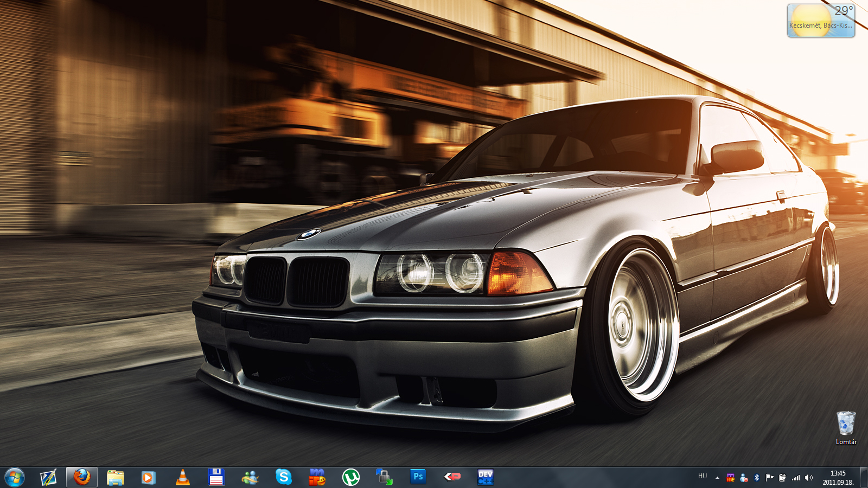Launch Skype from the taskbar
Image resolution: width=868 pixels, height=488 pixels.
pyautogui.click(x=284, y=477)
